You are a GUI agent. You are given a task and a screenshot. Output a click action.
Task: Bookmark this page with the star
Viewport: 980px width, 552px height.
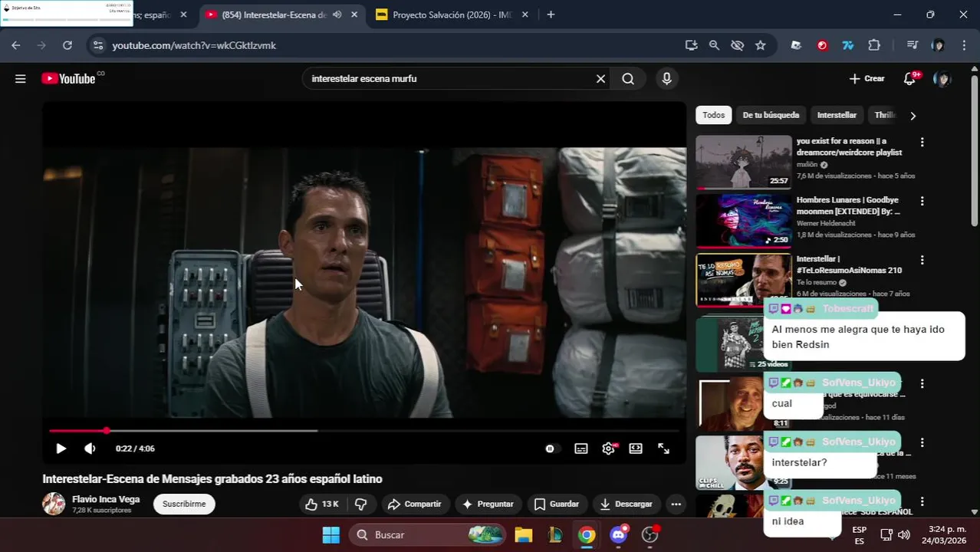point(761,45)
